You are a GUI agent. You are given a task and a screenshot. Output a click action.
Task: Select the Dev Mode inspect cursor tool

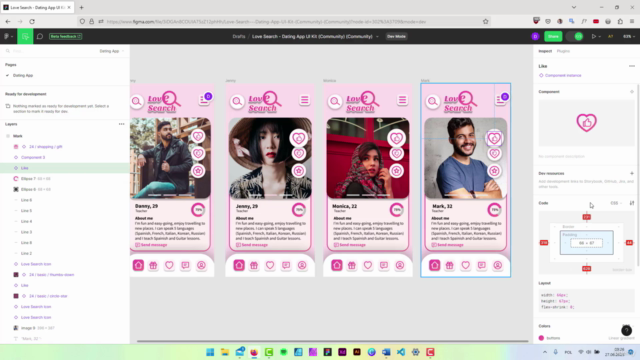(x=25, y=36)
